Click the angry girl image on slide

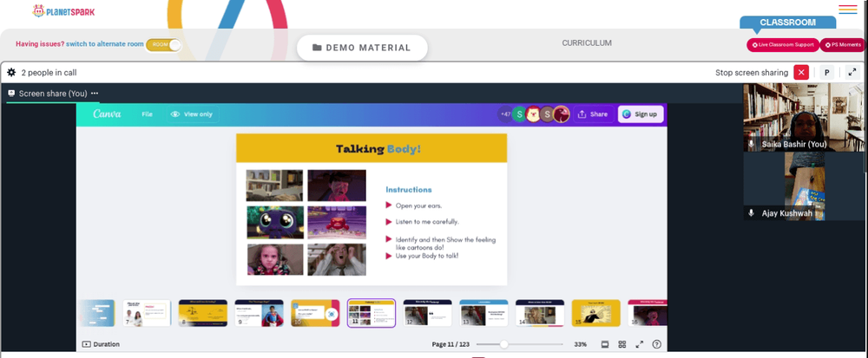coord(275,260)
